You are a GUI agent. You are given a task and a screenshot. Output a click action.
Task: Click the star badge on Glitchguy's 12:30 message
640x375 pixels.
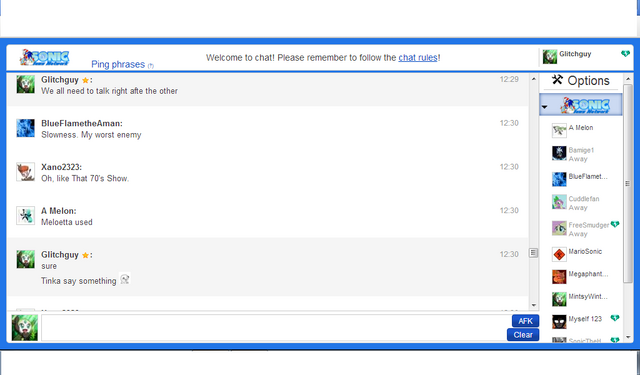coord(85,255)
